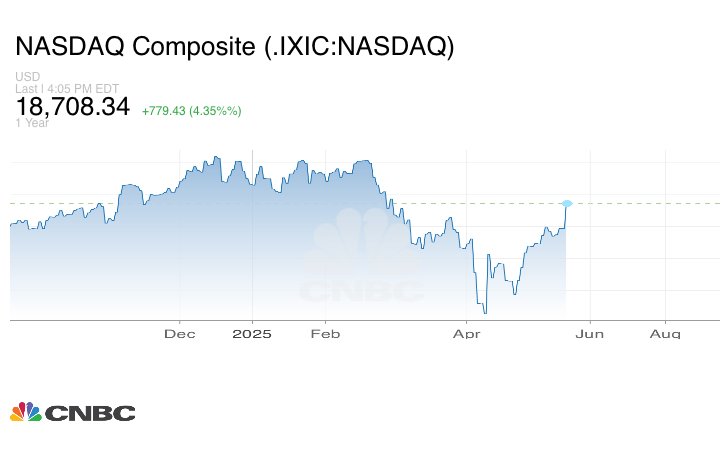
Task: Click the CNBC peacock icon at bottom left
Action: 25,411
